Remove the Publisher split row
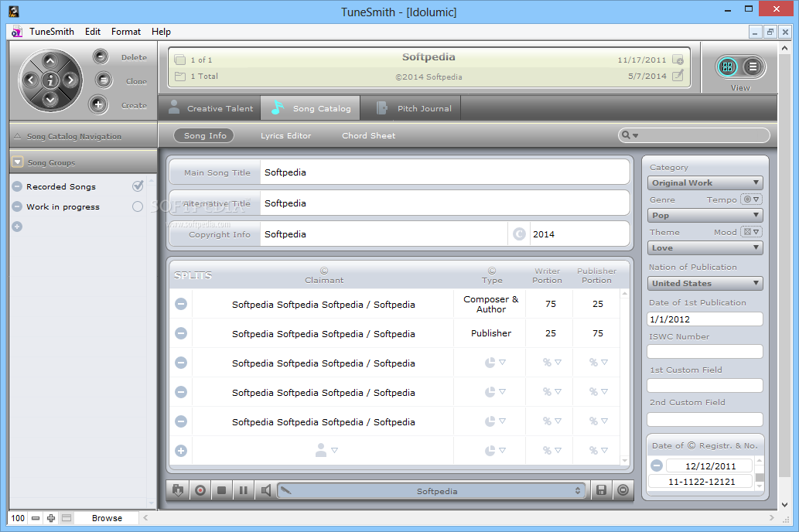This screenshot has height=532, width=799. [x=181, y=333]
